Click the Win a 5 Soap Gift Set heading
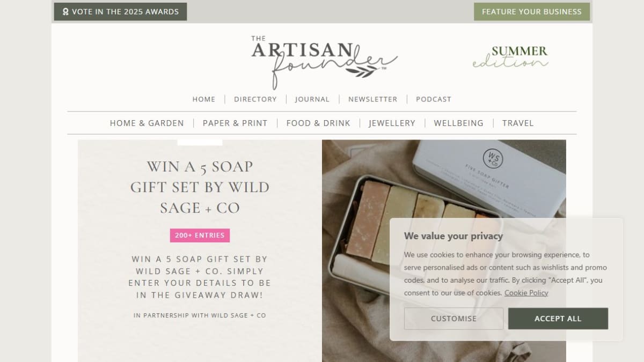The width and height of the screenshot is (644, 362). 200,187
